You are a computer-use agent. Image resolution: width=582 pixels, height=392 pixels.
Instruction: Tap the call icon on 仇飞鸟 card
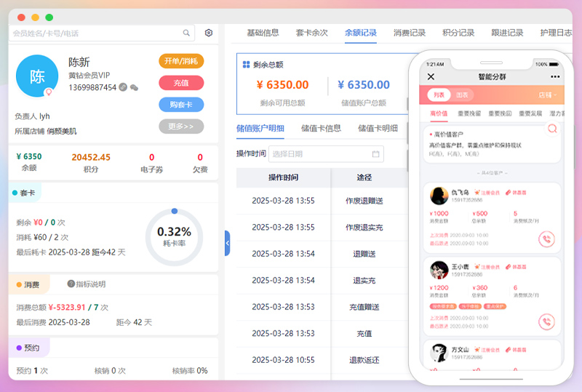[546, 239]
